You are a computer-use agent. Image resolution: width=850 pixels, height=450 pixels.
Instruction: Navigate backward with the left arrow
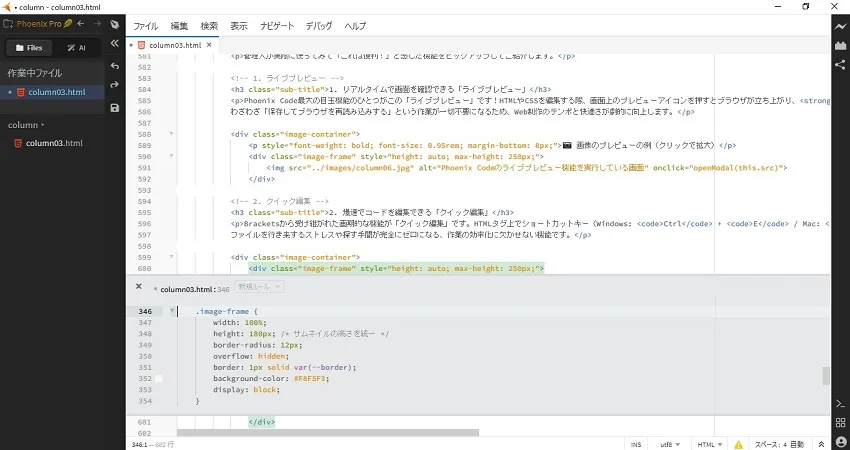click(x=81, y=24)
